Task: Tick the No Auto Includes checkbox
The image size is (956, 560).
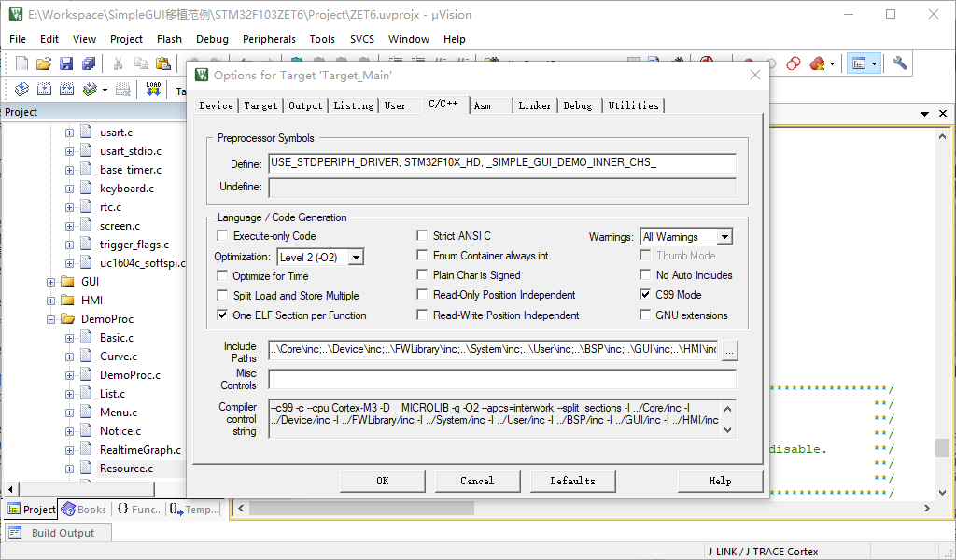Action: [645, 274]
